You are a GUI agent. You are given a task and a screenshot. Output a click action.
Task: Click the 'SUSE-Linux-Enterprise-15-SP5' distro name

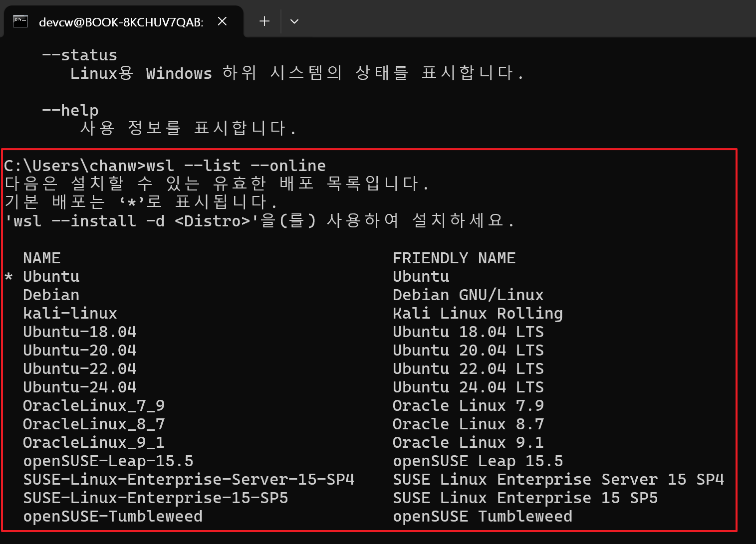[156, 498]
